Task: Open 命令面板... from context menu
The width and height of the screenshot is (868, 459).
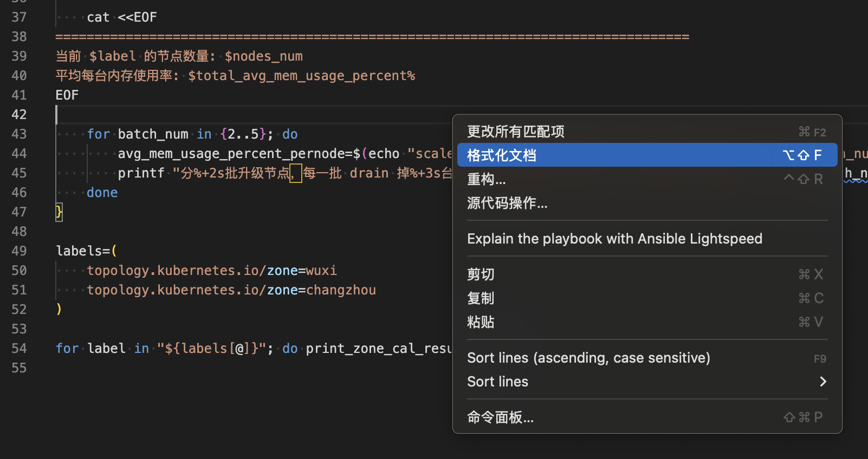Action: click(x=647, y=417)
